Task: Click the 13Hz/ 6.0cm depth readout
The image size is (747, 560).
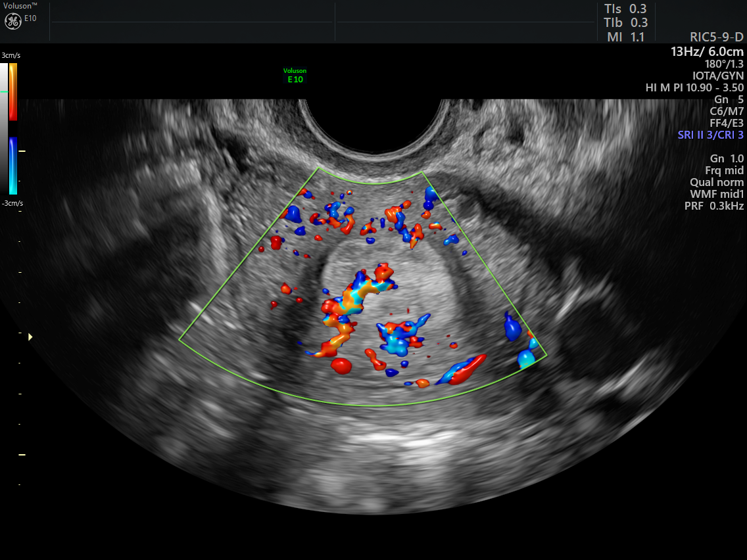Action: tap(707, 51)
